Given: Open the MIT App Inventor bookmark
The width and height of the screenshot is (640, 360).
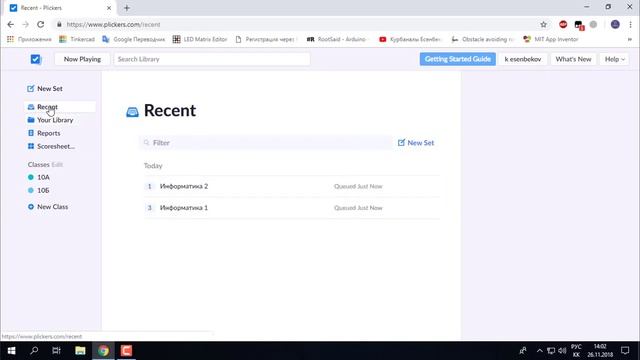Looking at the screenshot, I should [551, 39].
